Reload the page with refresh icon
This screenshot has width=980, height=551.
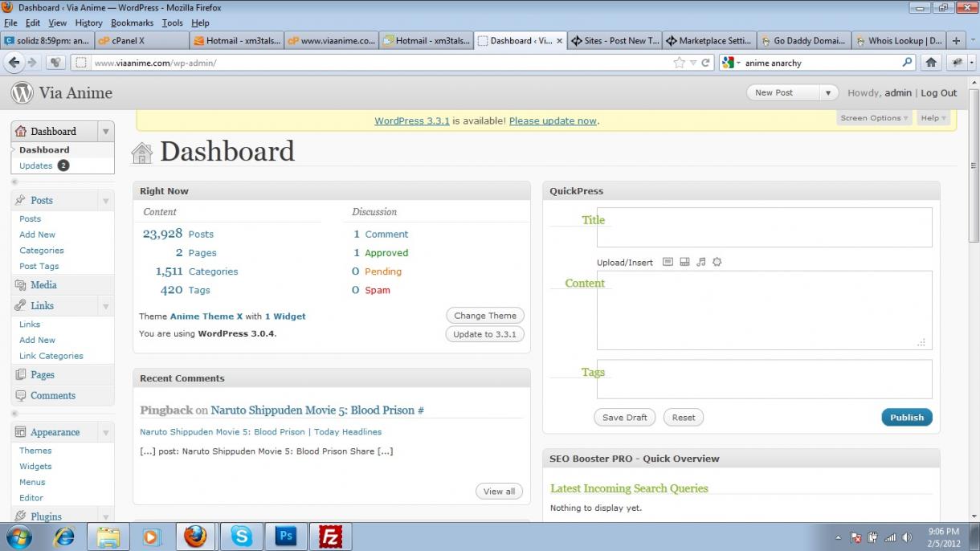tap(706, 63)
